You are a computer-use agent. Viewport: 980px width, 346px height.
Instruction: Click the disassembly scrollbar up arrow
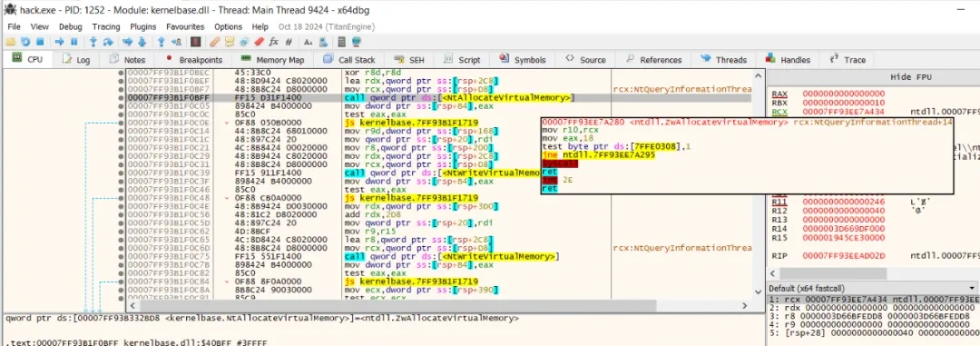(x=758, y=75)
